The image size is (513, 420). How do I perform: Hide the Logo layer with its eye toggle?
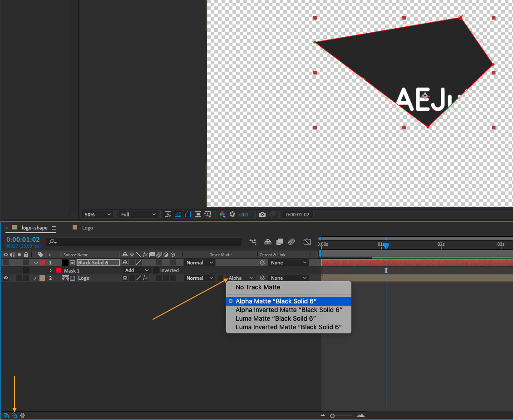tap(5, 278)
